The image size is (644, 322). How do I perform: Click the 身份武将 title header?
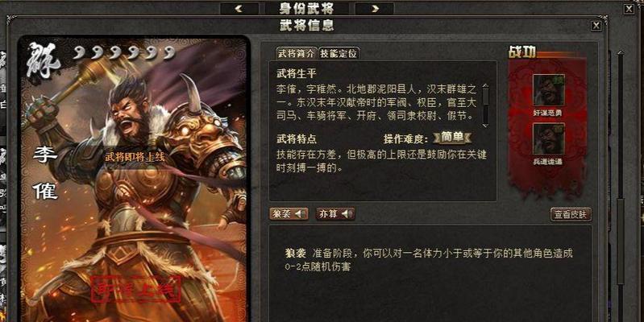[x=307, y=9]
